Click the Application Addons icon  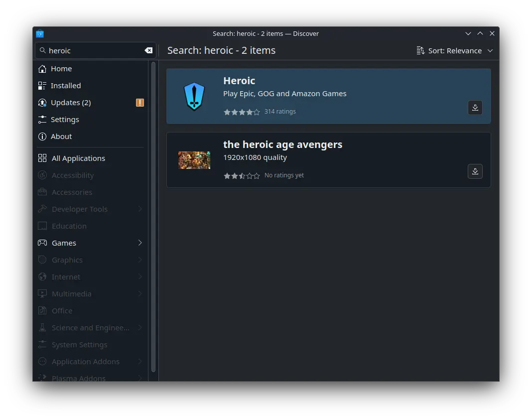tap(42, 362)
